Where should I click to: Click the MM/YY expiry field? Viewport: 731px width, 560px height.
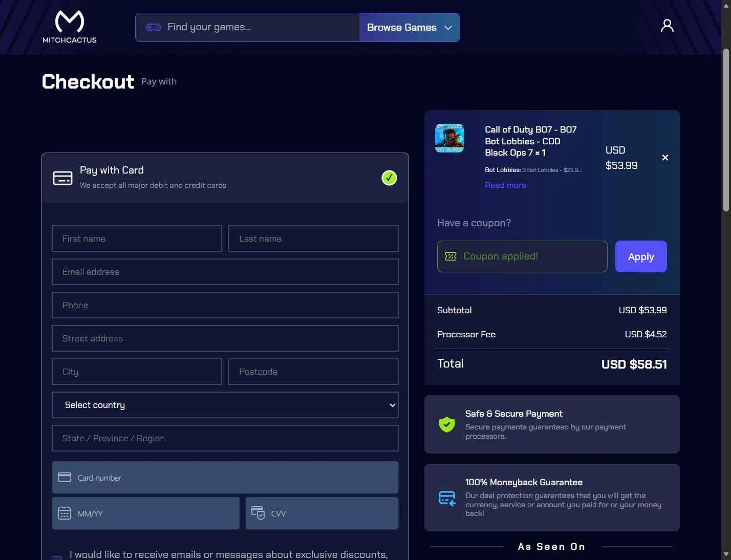(x=146, y=513)
